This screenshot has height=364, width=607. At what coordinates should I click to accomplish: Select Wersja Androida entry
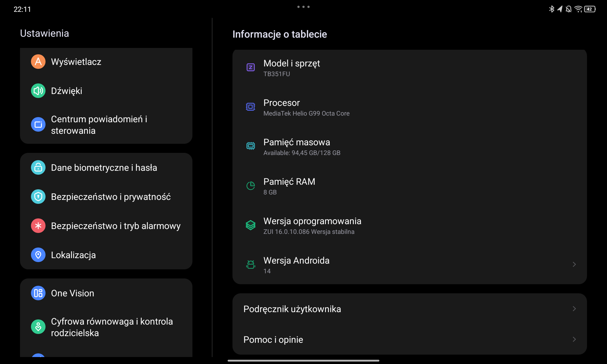tap(410, 265)
